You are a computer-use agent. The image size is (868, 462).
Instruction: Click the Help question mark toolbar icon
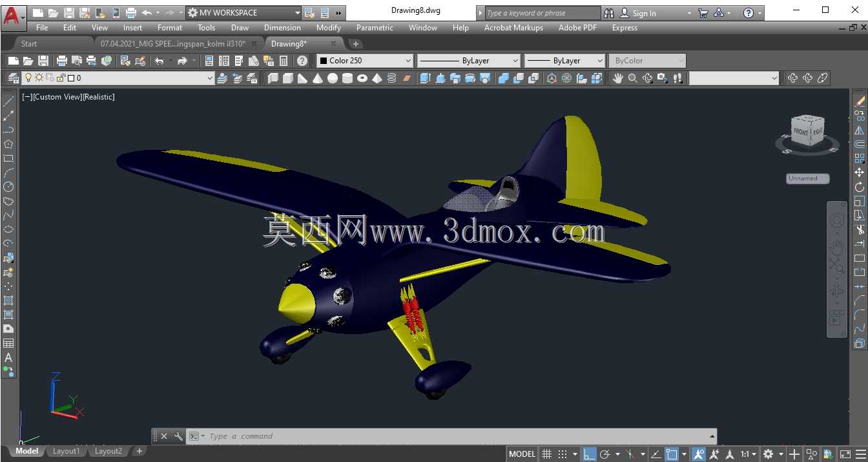tap(302, 61)
